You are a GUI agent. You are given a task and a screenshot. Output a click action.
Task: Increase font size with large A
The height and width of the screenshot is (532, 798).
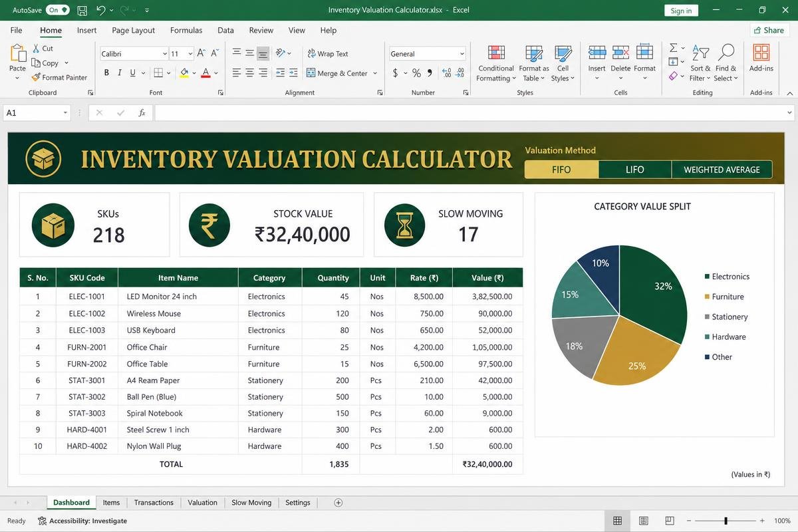pos(201,53)
